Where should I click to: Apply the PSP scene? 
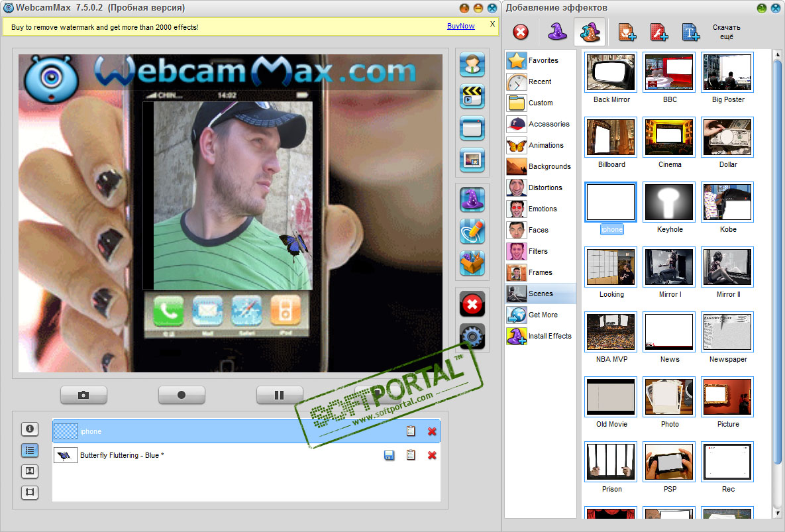click(669, 461)
